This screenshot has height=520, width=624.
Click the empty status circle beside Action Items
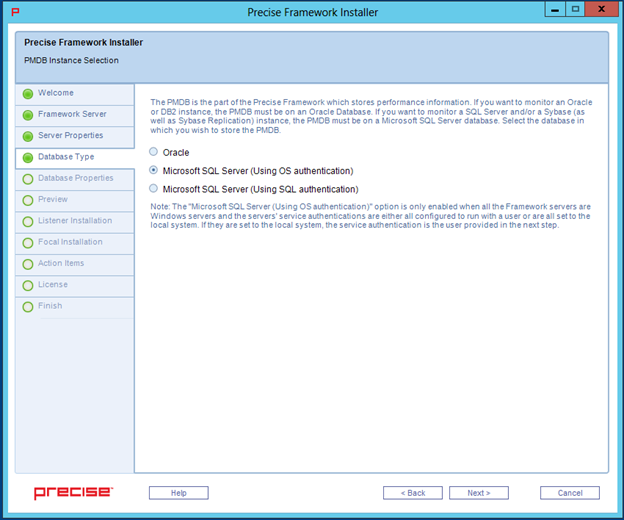coord(28,264)
